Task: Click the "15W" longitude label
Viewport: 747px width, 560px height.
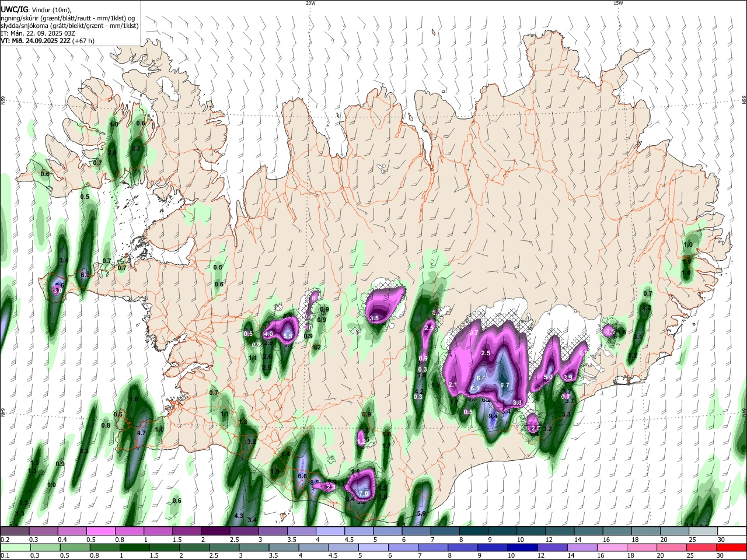Action: [617, 3]
